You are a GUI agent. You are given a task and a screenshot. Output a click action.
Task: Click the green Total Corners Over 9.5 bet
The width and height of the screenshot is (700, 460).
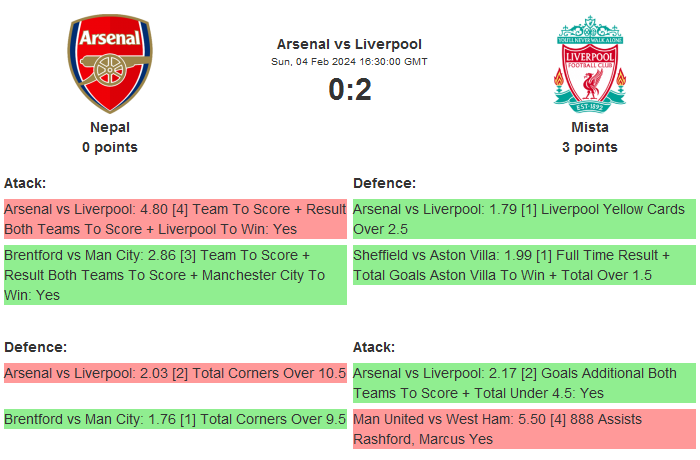point(174,419)
